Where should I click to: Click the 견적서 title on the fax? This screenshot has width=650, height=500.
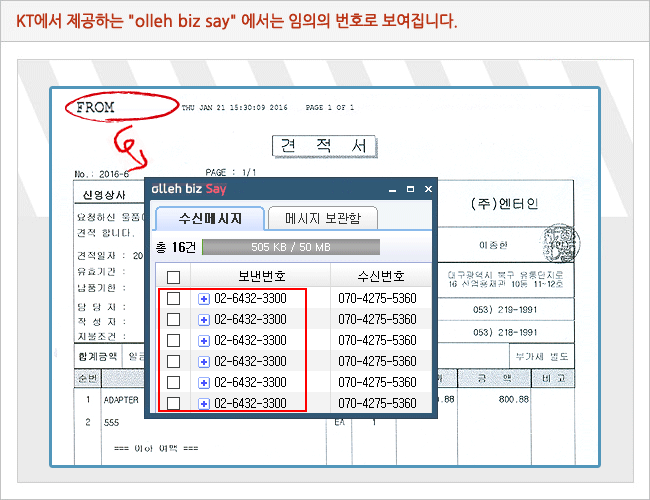pyautogui.click(x=324, y=146)
